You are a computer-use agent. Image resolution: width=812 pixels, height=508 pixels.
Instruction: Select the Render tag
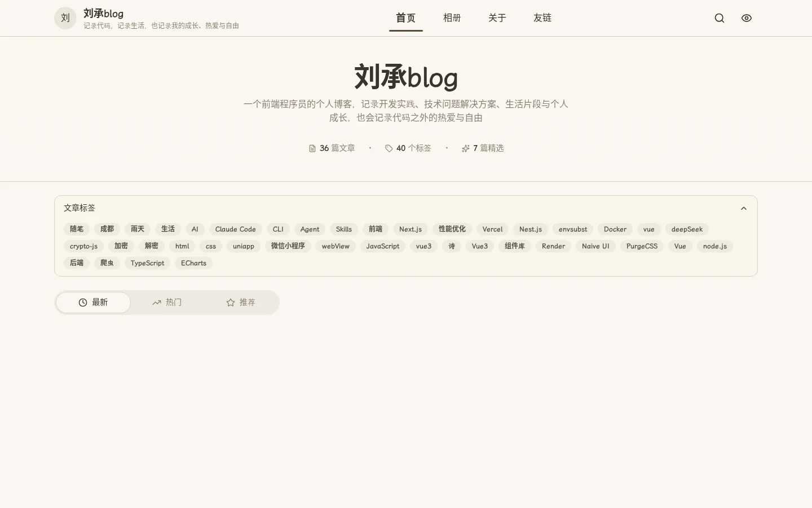click(x=553, y=246)
